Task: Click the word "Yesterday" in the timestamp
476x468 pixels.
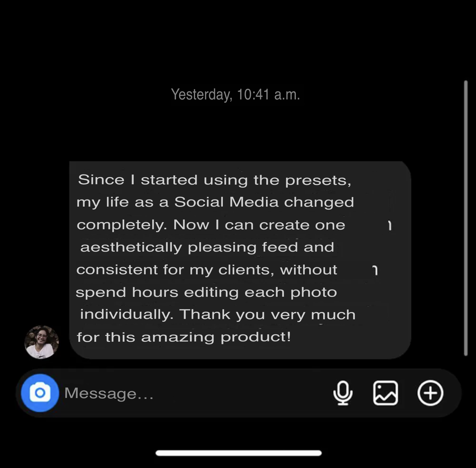Action: (x=201, y=95)
